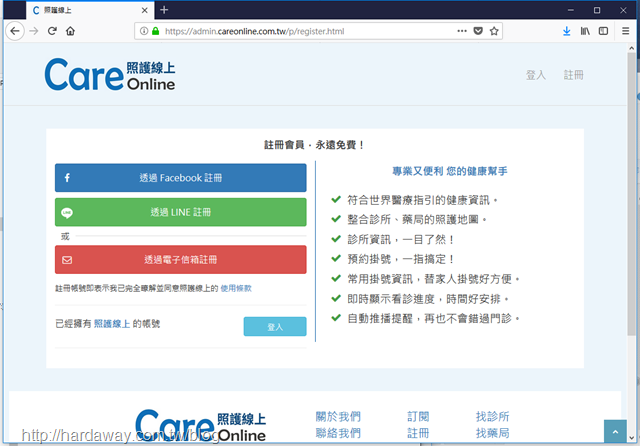The width and height of the screenshot is (640, 446).
Task: Open the 使用條款 terms link
Action: pos(236,288)
